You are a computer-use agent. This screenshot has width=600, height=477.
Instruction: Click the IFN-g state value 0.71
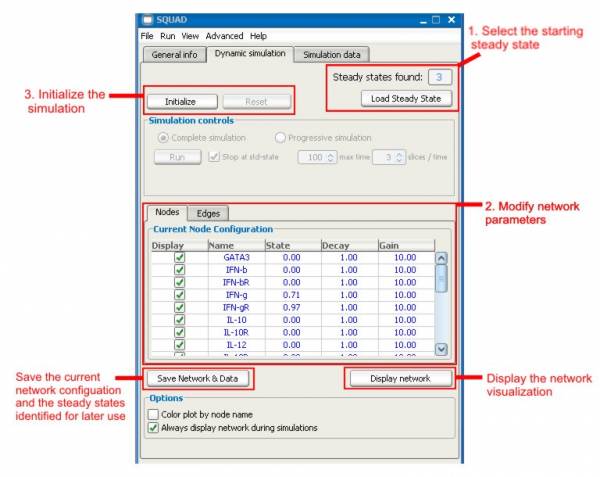coord(291,295)
